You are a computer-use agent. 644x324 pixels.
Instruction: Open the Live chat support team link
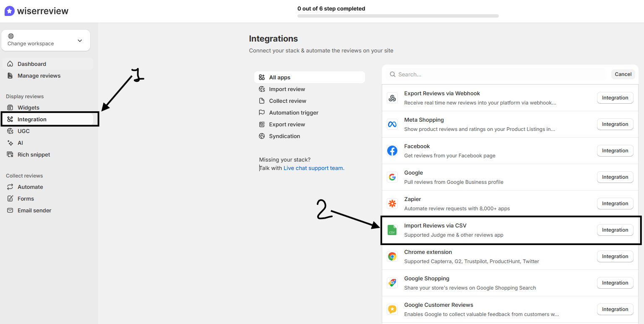coord(313,168)
